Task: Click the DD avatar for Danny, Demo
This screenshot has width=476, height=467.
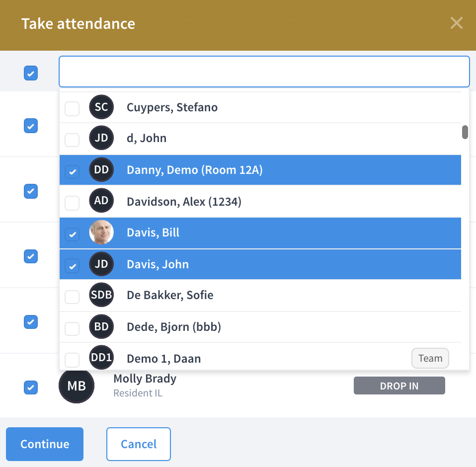Action: tap(101, 169)
